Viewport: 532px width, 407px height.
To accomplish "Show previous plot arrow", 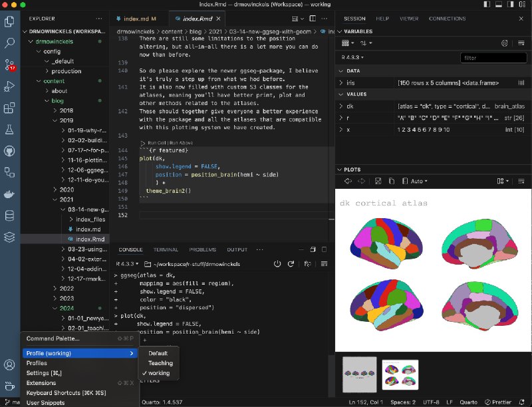I will pyautogui.click(x=348, y=181).
